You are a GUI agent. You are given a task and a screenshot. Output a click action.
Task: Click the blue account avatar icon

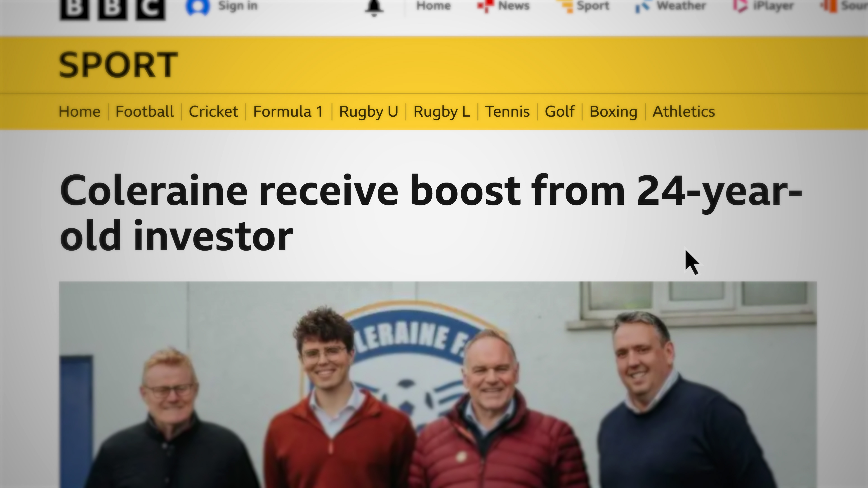198,7
